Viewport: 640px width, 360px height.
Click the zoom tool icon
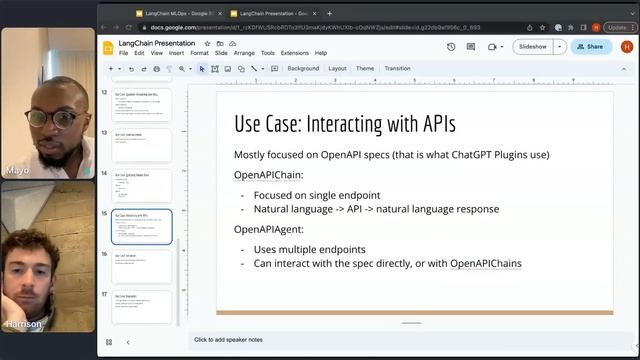click(182, 69)
